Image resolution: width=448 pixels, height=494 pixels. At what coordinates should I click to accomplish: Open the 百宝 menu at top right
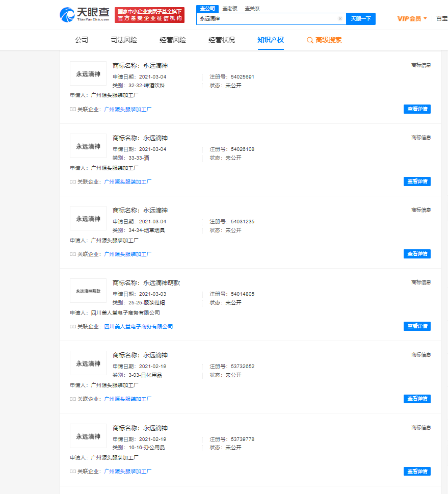coord(442,18)
